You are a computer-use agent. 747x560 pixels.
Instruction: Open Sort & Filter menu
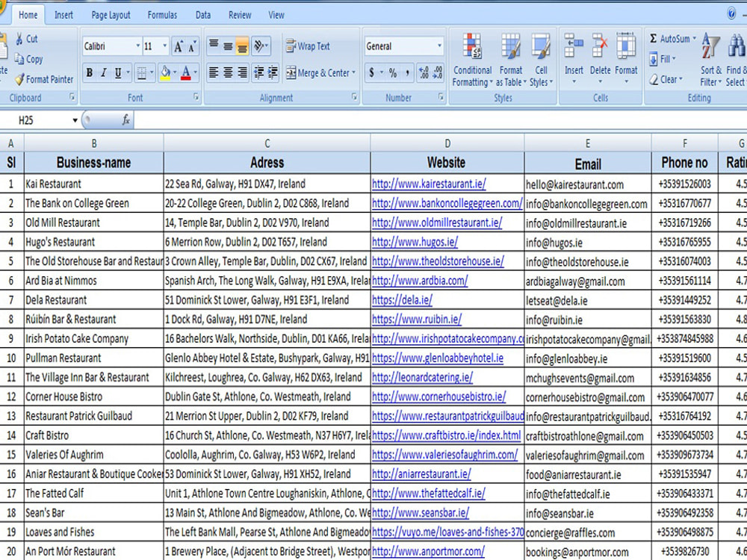pyautogui.click(x=710, y=60)
